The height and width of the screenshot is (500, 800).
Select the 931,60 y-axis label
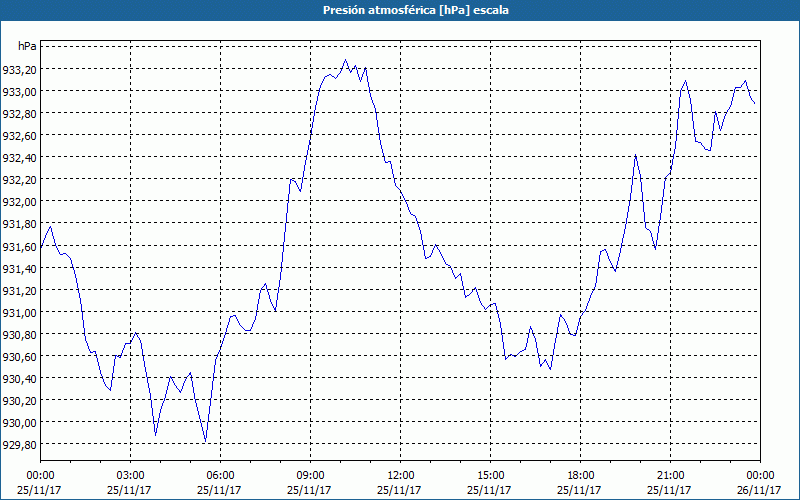coord(19,246)
